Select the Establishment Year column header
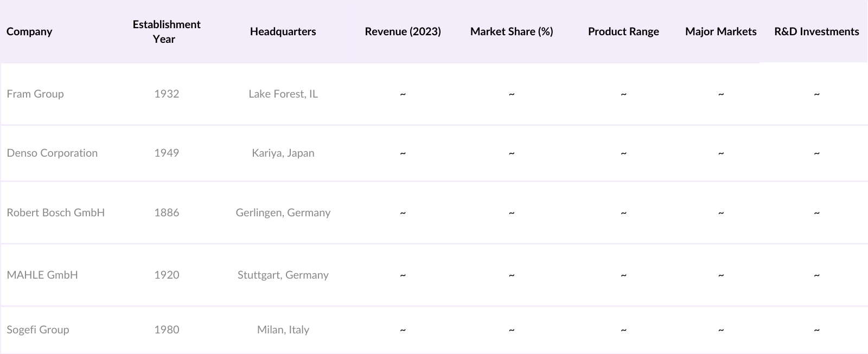The height and width of the screenshot is (354, 868). tap(167, 31)
